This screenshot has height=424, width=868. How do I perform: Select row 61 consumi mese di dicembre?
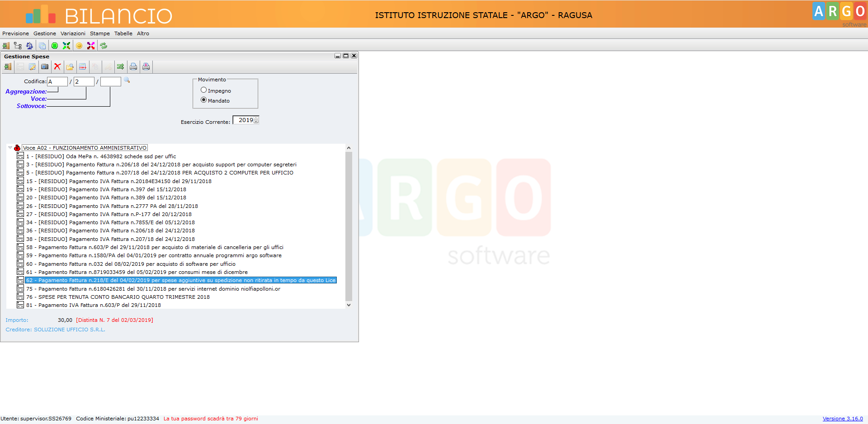137,272
